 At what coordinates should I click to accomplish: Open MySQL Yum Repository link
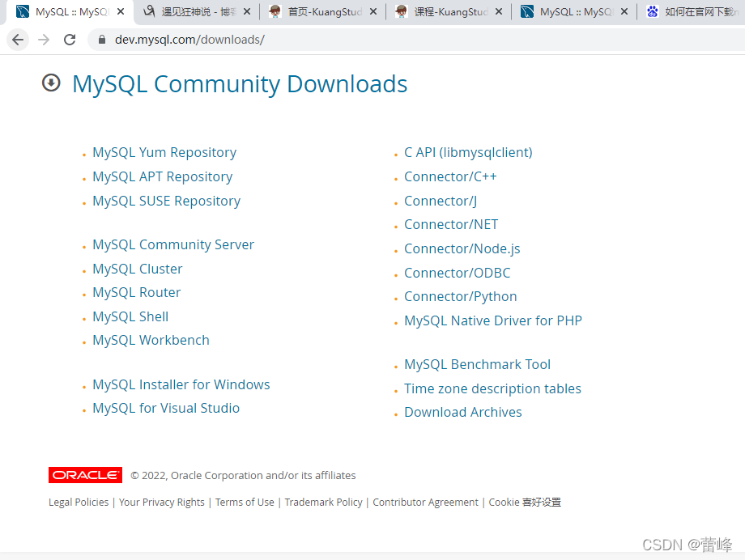tap(164, 152)
